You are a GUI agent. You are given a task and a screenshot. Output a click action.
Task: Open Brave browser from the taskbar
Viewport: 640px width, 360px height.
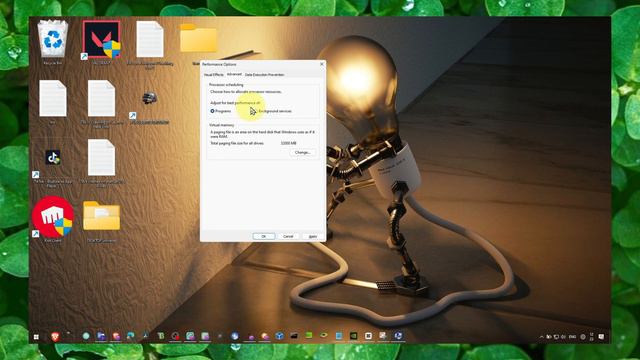click(55, 336)
